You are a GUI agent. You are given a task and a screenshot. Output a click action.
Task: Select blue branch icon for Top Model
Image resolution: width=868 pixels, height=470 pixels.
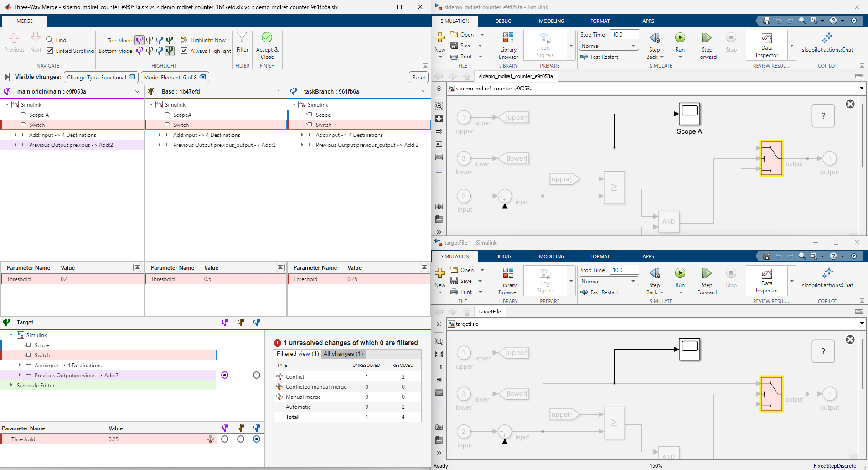pos(160,40)
